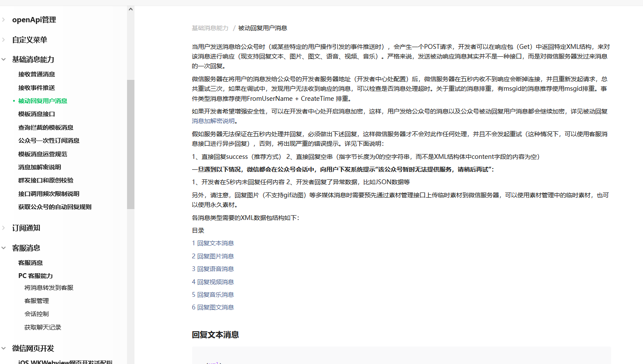643x364 pixels.
Task: Open the openApi管理 sidebar heading
Action: coord(34,20)
